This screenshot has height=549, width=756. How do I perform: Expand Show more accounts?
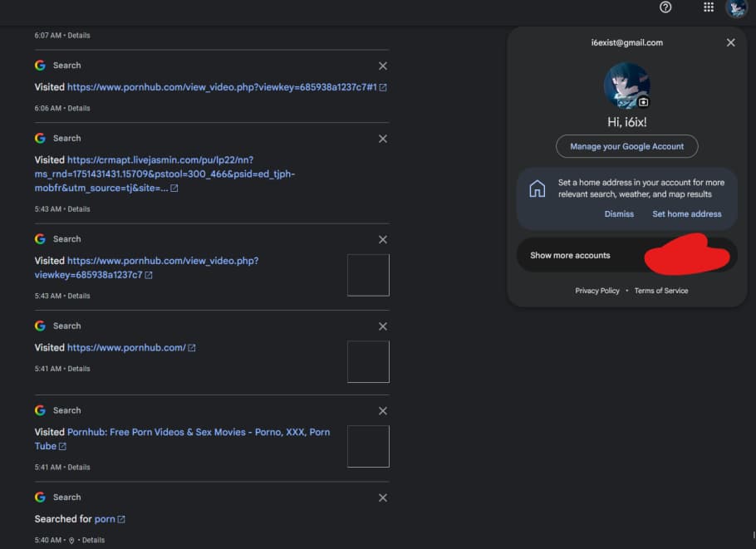click(x=570, y=256)
